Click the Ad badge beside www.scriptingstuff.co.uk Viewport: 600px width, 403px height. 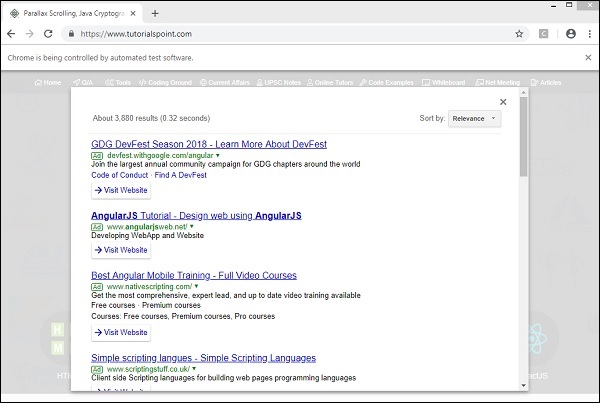[x=97, y=369]
